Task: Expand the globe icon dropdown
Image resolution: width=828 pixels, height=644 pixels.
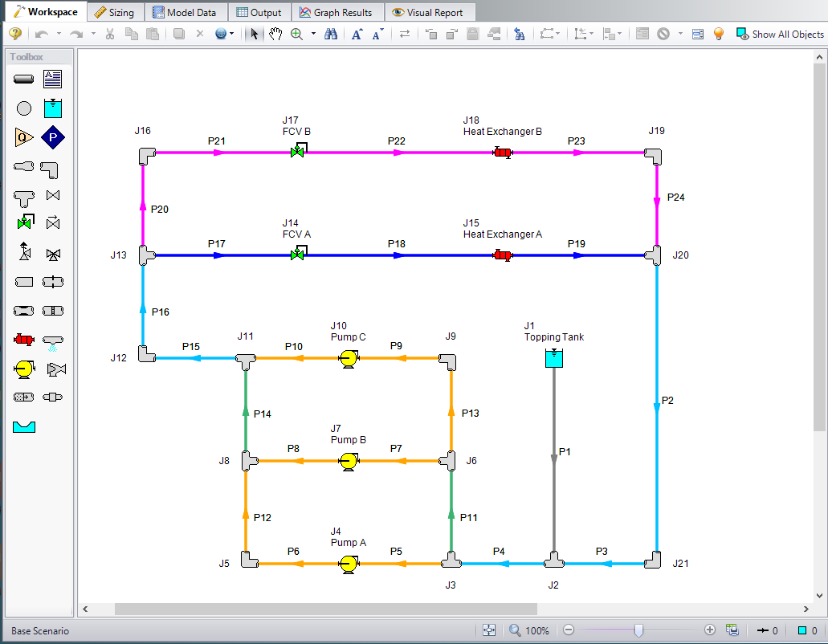Action: click(233, 34)
